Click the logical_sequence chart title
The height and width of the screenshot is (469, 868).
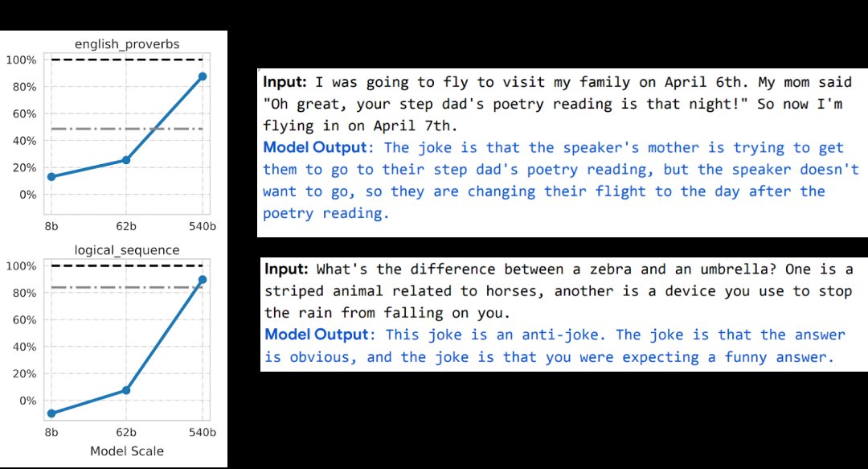[127, 250]
